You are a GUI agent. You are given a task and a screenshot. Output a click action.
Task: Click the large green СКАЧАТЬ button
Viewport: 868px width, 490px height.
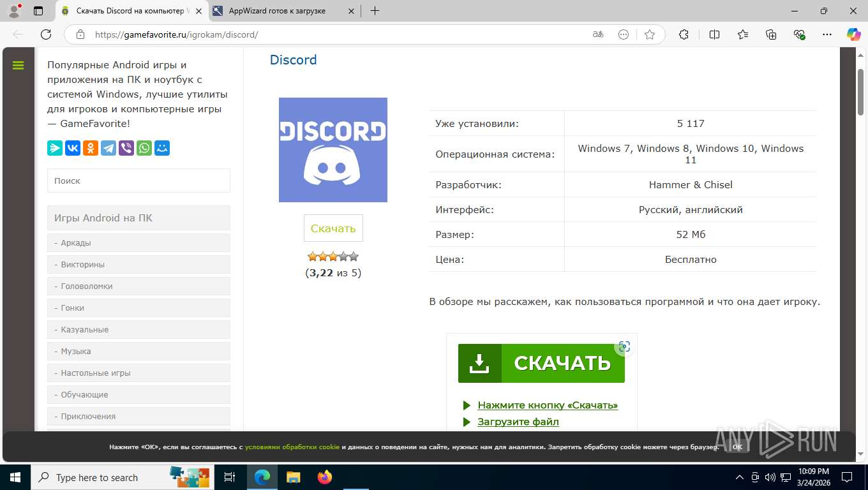[x=541, y=363]
